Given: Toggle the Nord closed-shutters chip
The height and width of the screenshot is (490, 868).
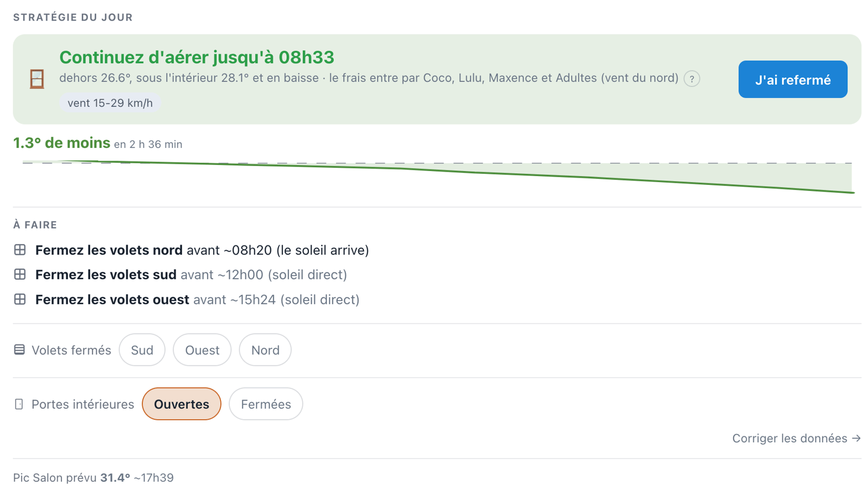Looking at the screenshot, I should coord(265,350).
